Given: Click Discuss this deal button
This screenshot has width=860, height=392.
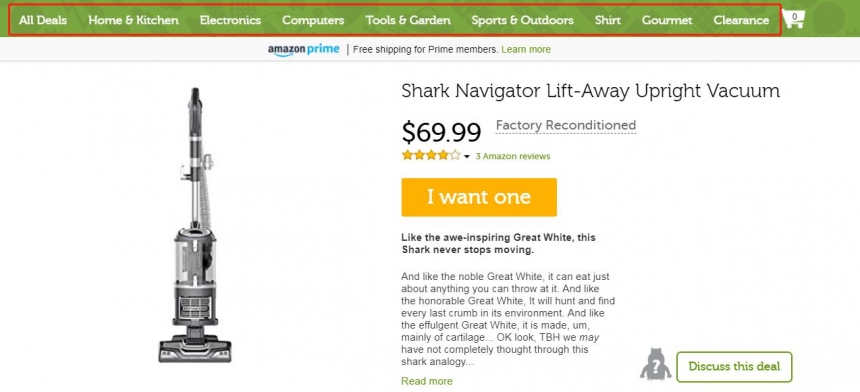Looking at the screenshot, I should [x=734, y=367].
